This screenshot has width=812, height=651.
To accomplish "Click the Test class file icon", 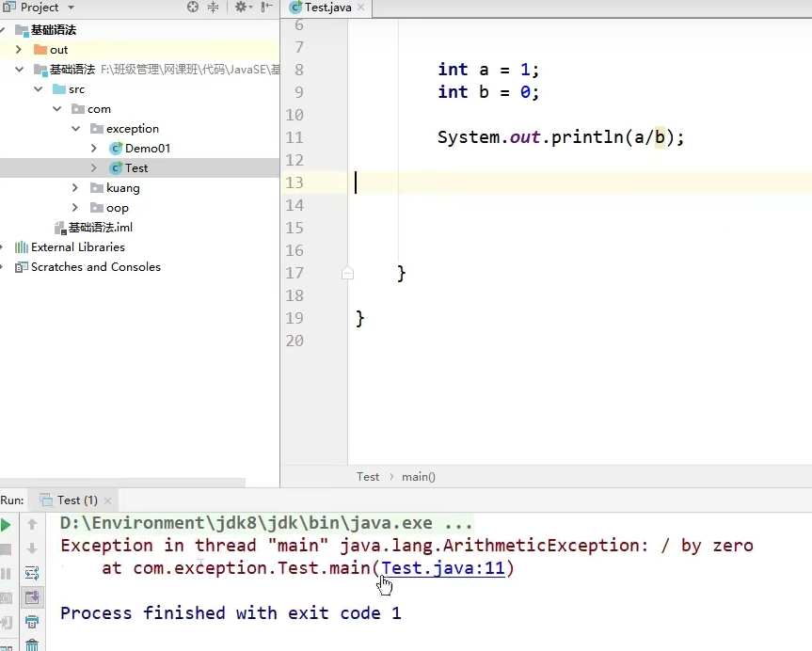I will [x=116, y=168].
